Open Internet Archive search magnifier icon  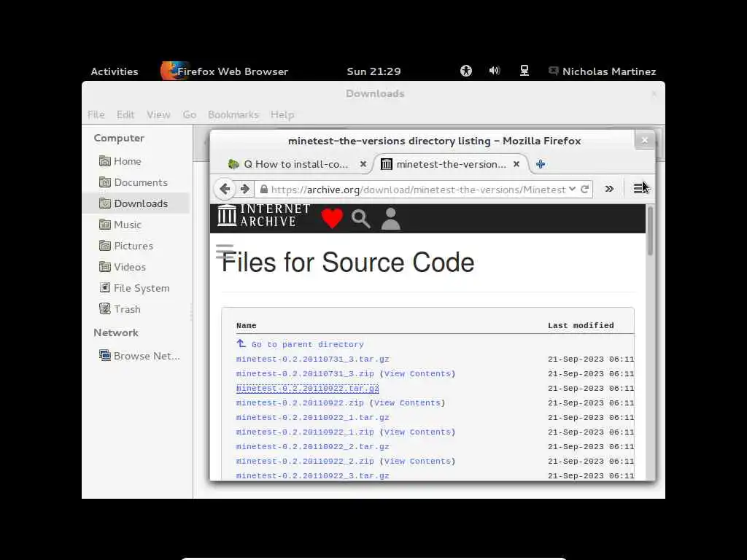360,219
